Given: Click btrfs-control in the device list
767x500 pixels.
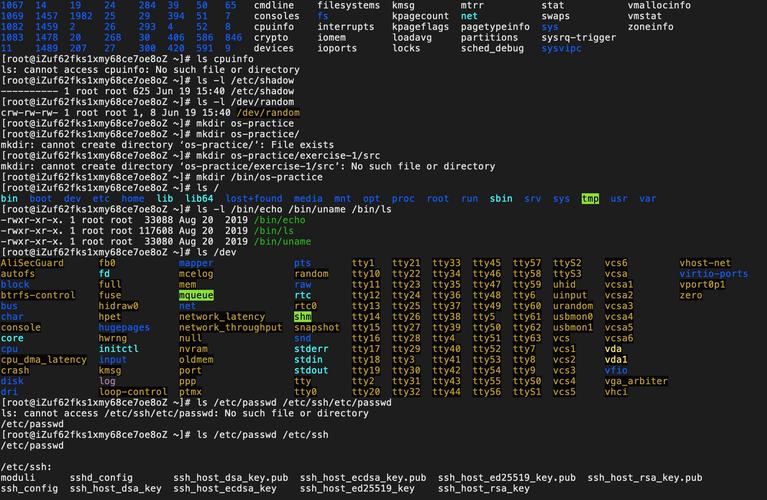Looking at the screenshot, I should [38, 295].
